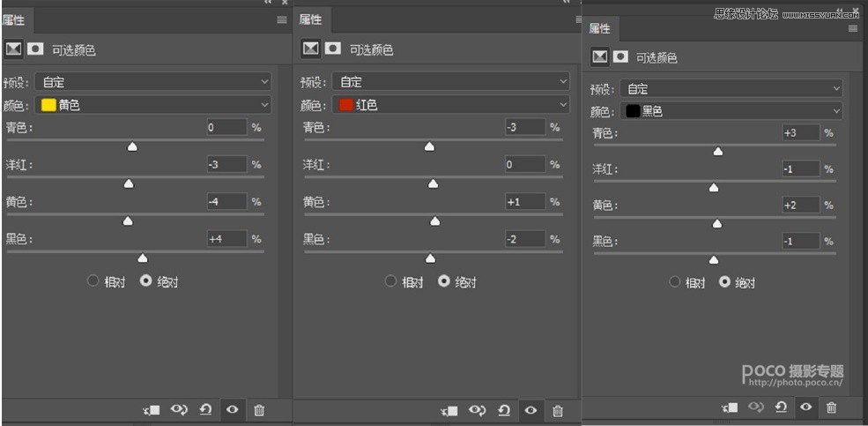Click 青色 value field showing 0 in yellow panel

pos(226,127)
